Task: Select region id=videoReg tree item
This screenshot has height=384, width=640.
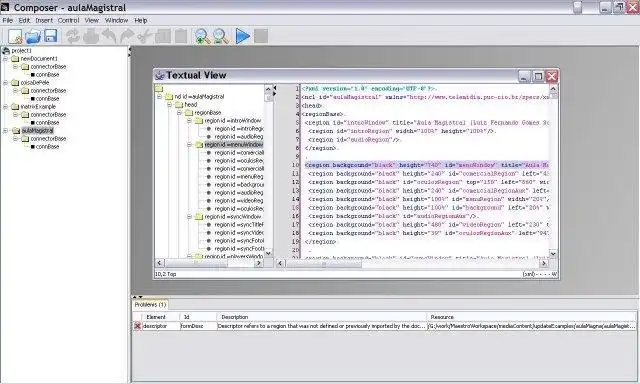Action: 239,201
